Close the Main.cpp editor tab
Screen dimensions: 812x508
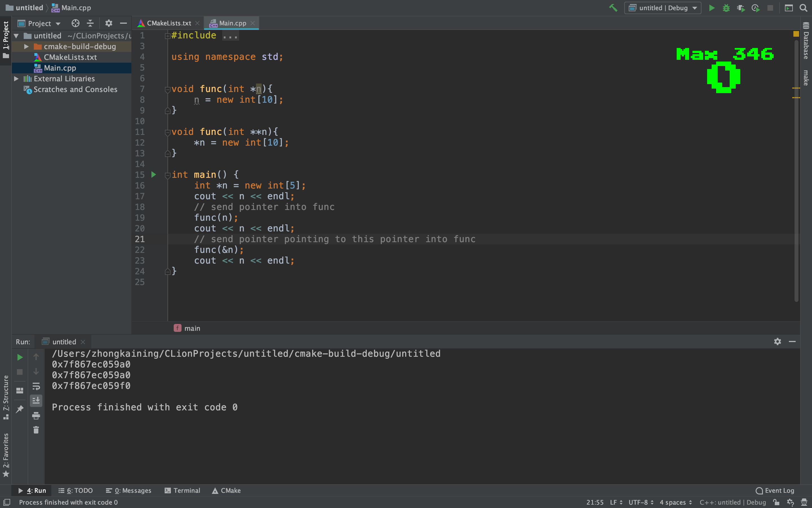click(253, 23)
